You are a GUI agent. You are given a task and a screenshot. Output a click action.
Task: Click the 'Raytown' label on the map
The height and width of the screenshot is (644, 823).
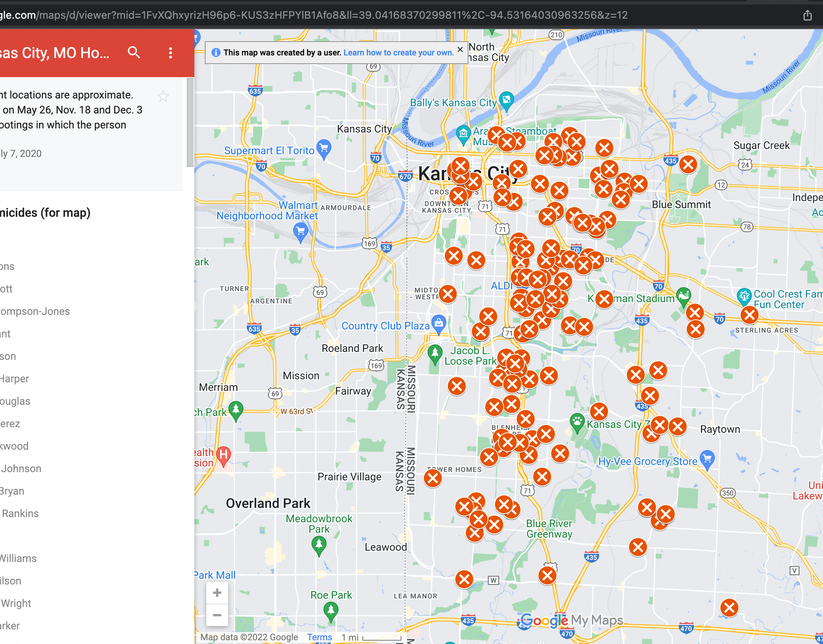click(x=720, y=429)
